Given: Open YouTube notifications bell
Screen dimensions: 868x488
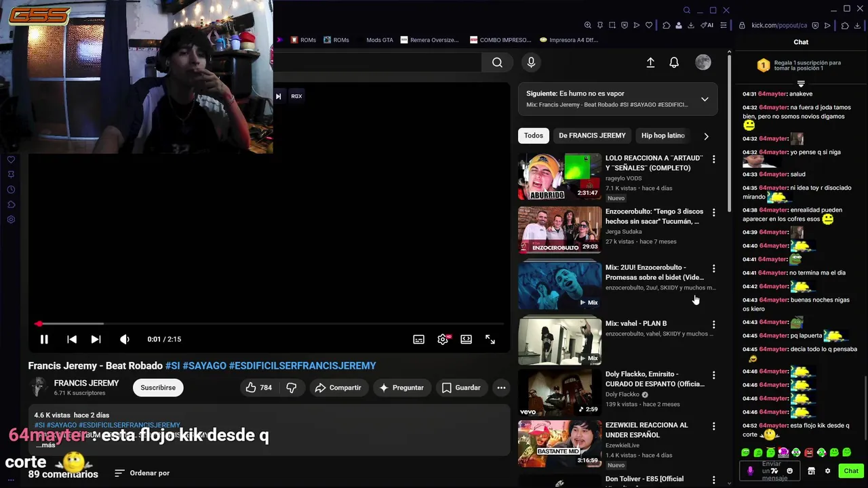Looking at the screenshot, I should [x=674, y=62].
